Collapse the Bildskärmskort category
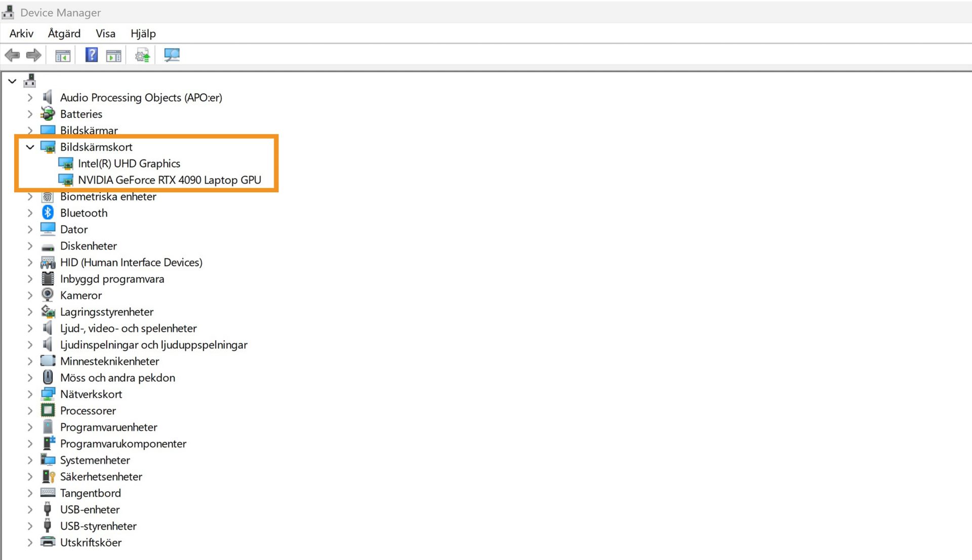The image size is (972, 560). coord(30,147)
